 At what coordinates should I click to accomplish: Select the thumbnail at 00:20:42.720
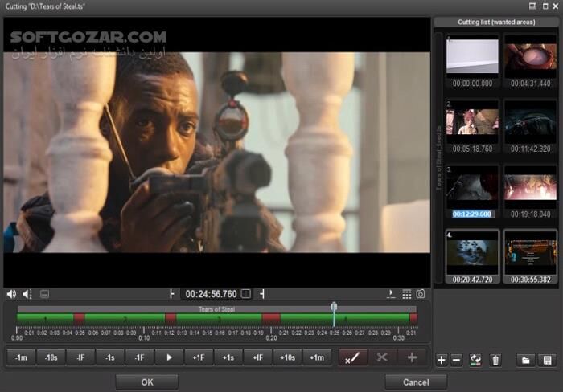point(472,254)
